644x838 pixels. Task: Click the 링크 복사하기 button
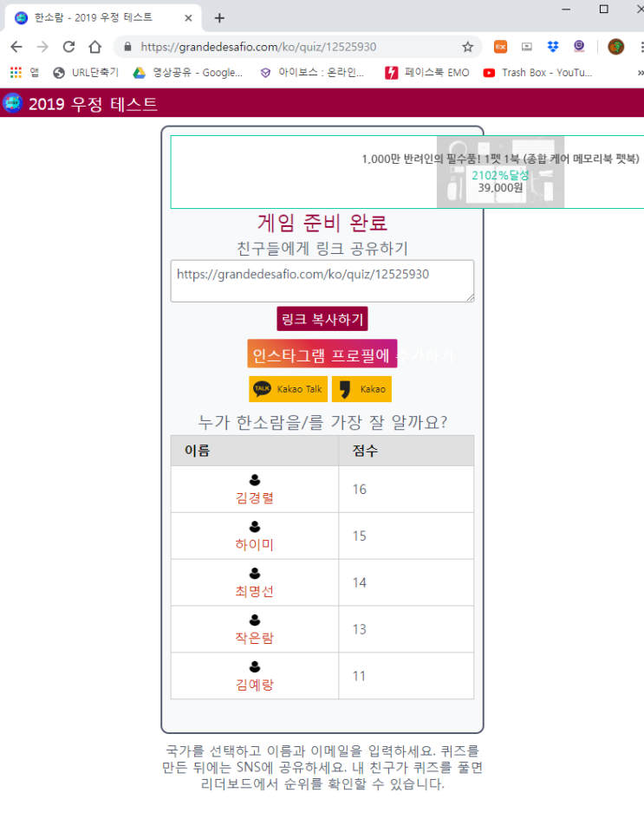tap(322, 319)
